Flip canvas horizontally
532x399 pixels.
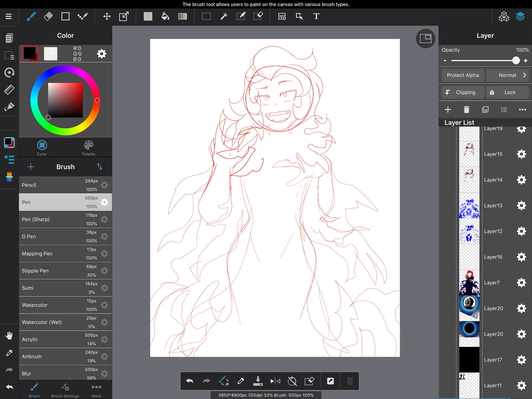click(x=275, y=381)
